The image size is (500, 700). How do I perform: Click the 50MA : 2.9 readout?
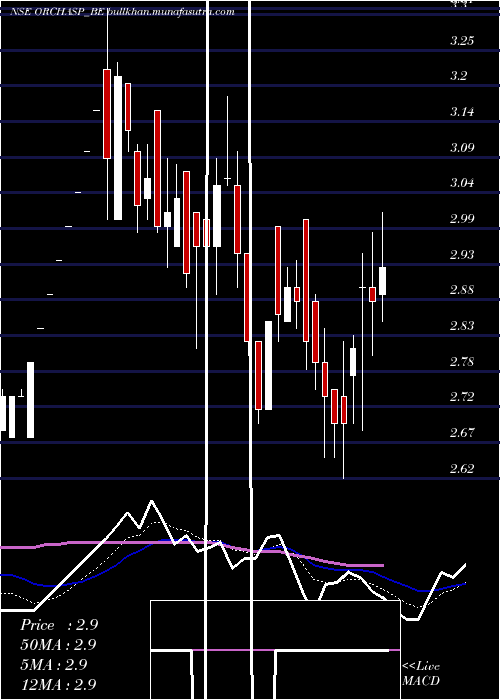coord(58,645)
